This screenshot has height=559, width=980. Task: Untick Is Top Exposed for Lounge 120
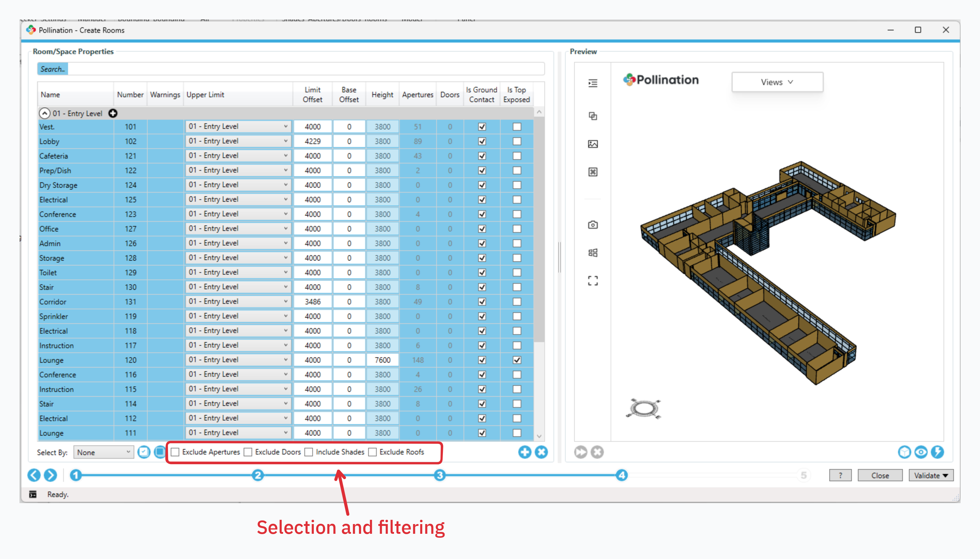(x=517, y=360)
